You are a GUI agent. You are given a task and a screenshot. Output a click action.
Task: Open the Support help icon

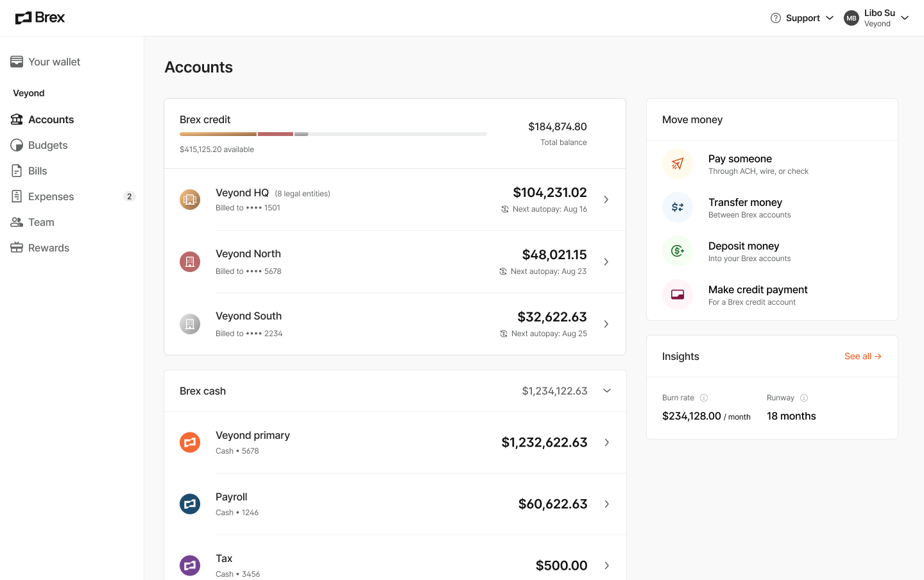click(x=776, y=18)
